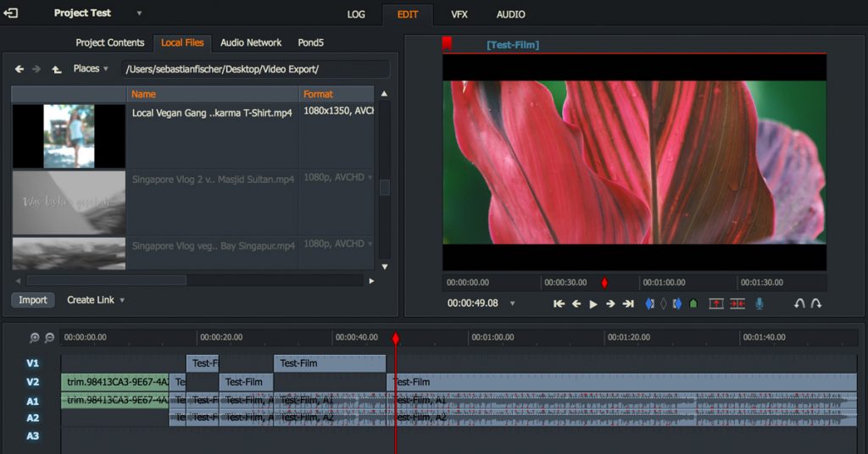Click the delete (close gap) icon

[x=737, y=303]
